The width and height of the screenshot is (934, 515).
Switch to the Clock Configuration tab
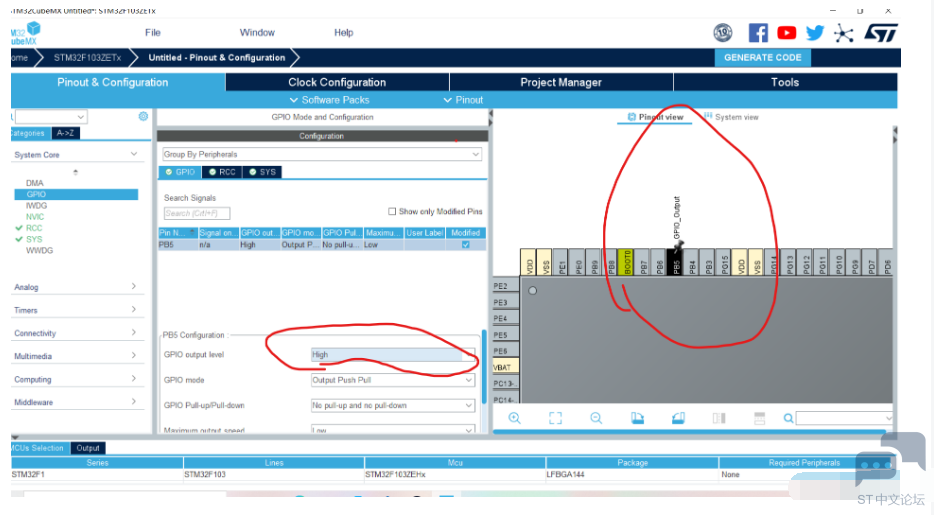pyautogui.click(x=337, y=82)
